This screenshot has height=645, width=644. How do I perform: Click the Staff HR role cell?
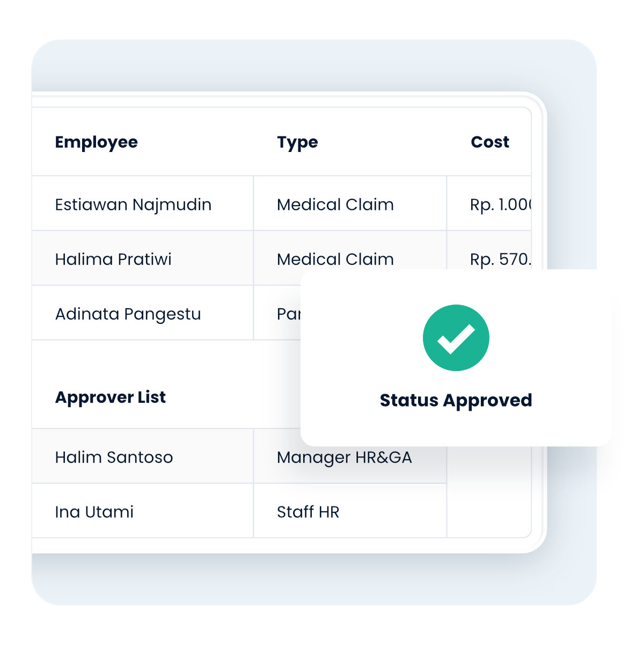click(x=308, y=512)
